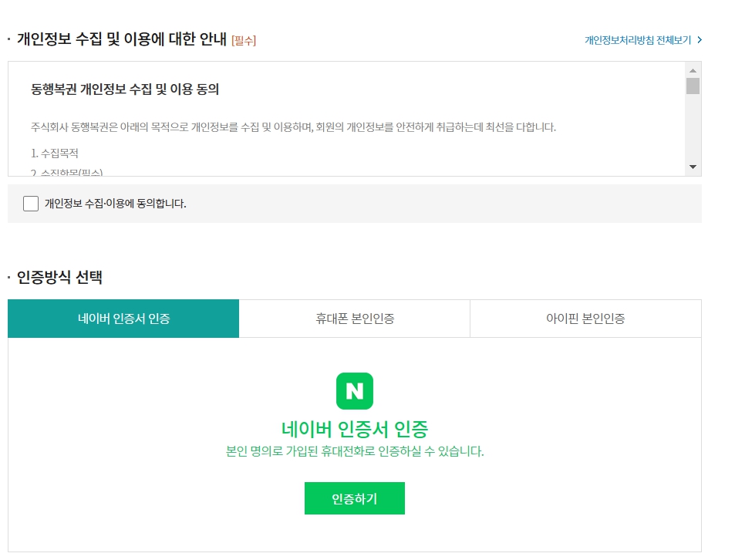Click the 1. 수집목적 line in the terms

tap(55, 153)
